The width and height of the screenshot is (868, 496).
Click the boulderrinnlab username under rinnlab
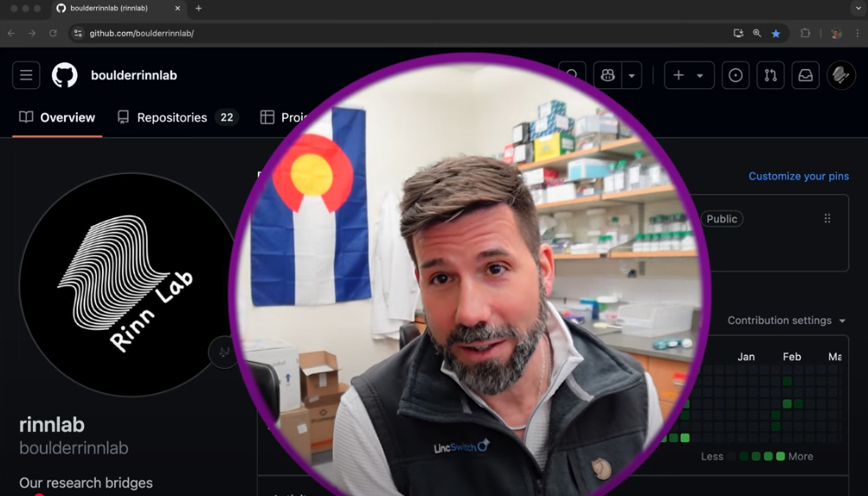point(74,448)
